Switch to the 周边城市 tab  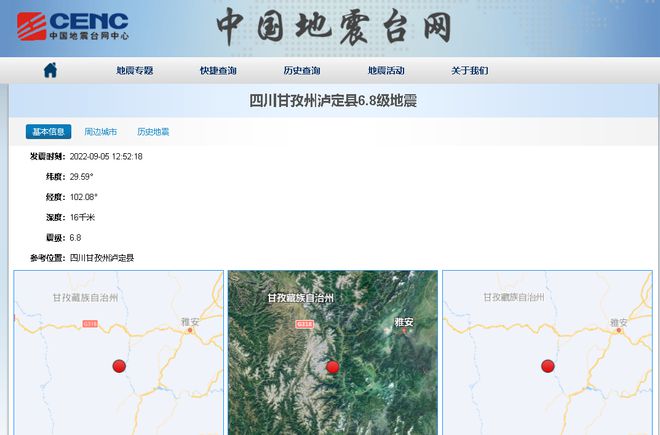tap(101, 132)
